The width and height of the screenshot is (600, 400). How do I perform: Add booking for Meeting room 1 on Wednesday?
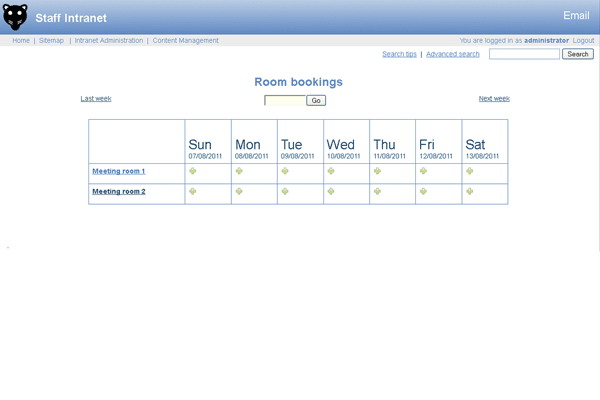(331, 171)
